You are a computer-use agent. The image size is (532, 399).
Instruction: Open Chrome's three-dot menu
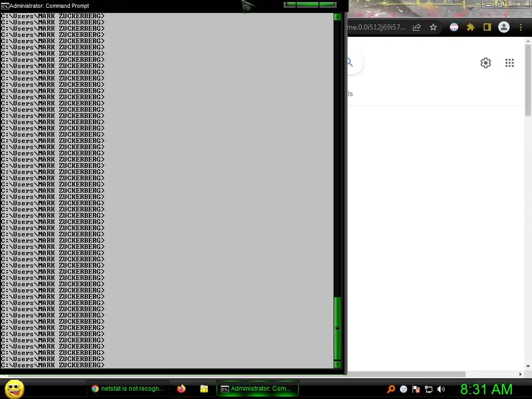521,27
